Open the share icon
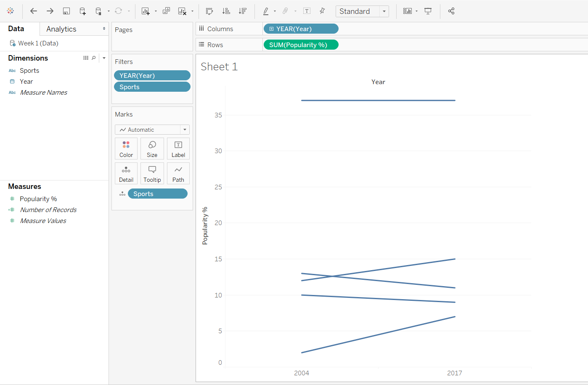The height and width of the screenshot is (385, 588). pos(451,11)
